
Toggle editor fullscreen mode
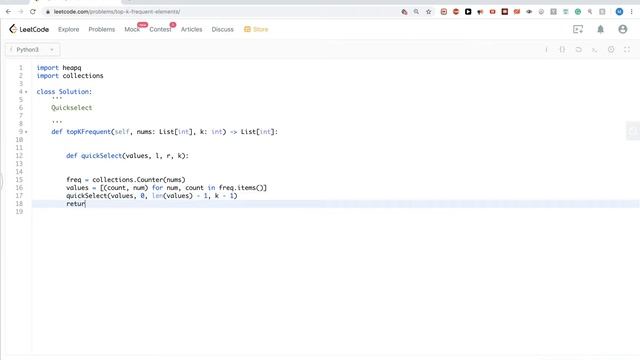click(627, 50)
